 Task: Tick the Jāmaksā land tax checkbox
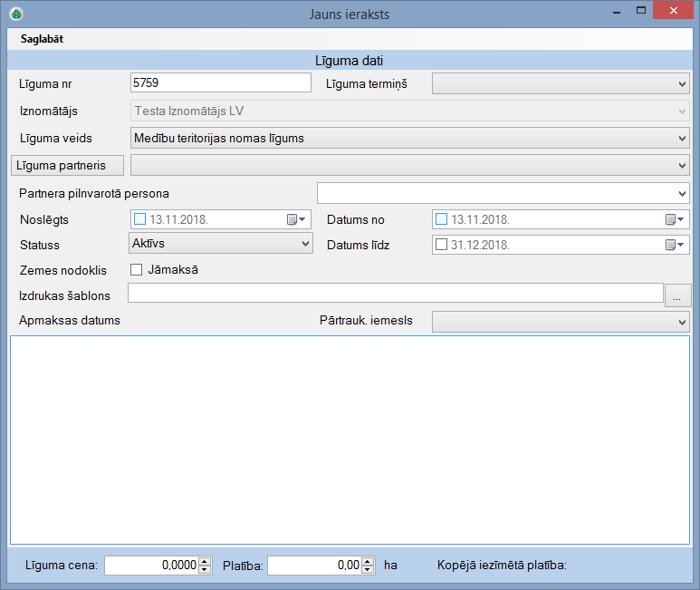(137, 269)
